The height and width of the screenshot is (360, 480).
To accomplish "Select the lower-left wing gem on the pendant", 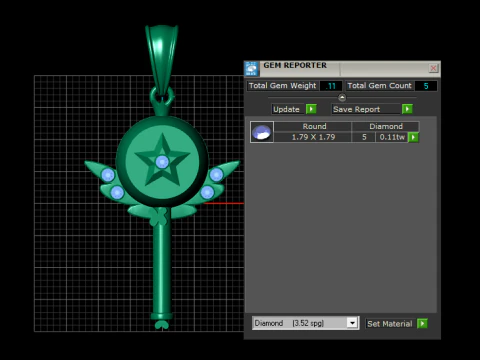I will click(x=117, y=192).
